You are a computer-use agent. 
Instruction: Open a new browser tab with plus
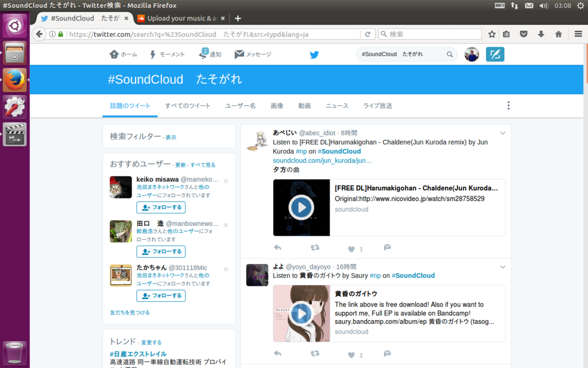point(238,18)
